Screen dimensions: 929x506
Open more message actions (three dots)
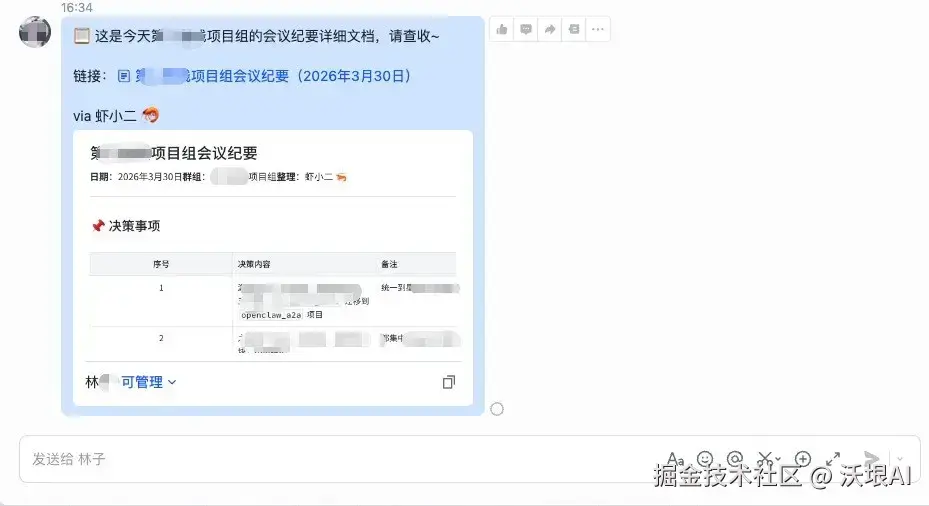point(598,29)
